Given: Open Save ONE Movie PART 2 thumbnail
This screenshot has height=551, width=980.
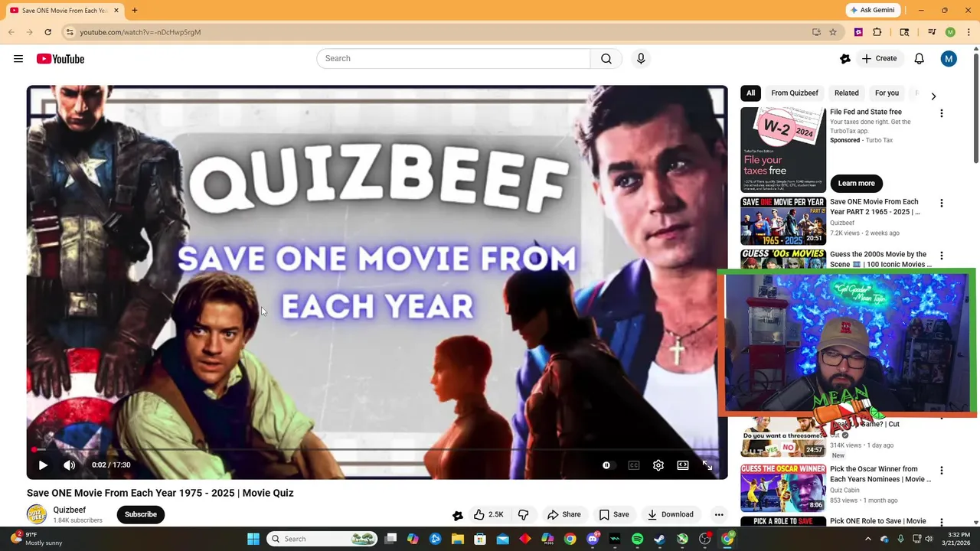Looking at the screenshot, I should click(x=782, y=221).
